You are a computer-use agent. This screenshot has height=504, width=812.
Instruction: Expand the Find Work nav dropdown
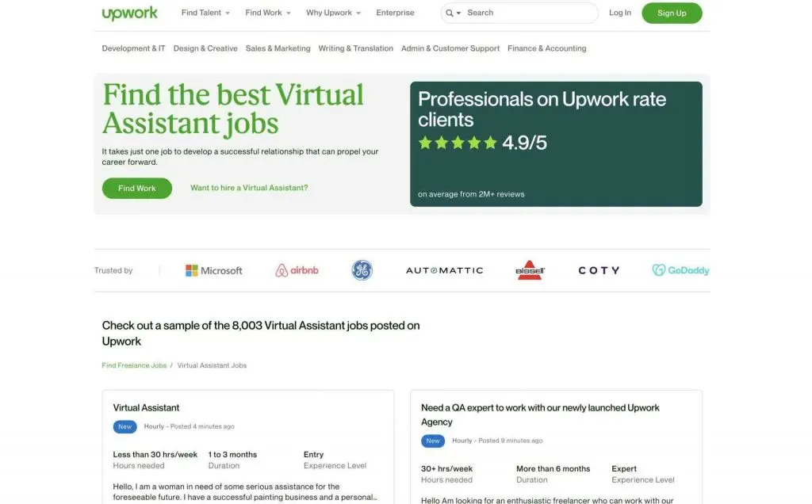pos(268,13)
